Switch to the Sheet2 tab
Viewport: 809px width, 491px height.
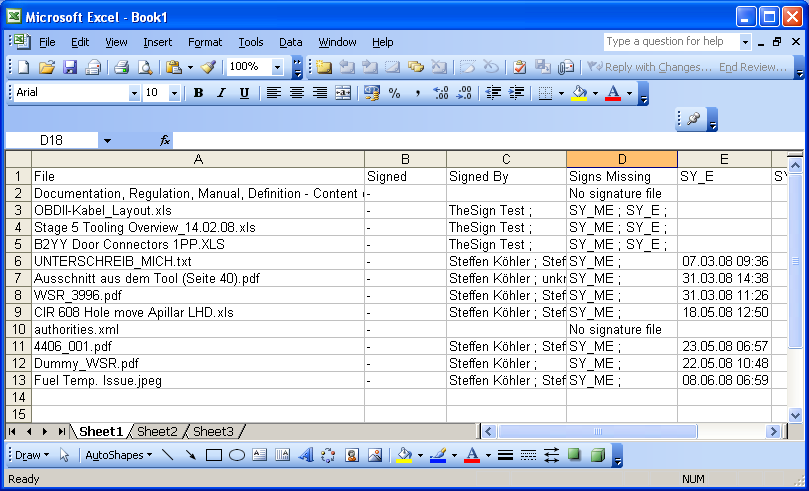pos(157,432)
